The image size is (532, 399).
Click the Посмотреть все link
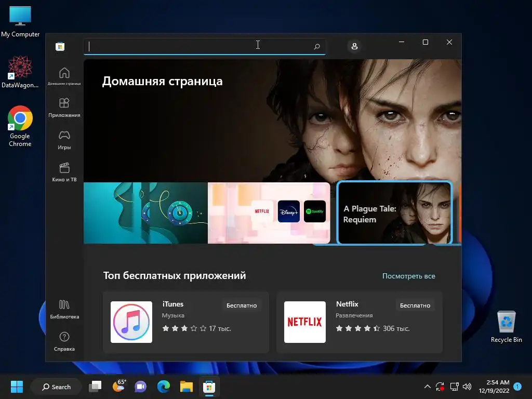pos(408,276)
